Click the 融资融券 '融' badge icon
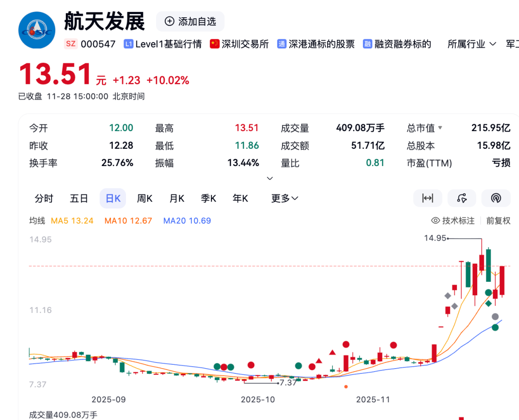519x420 pixels. tap(368, 44)
